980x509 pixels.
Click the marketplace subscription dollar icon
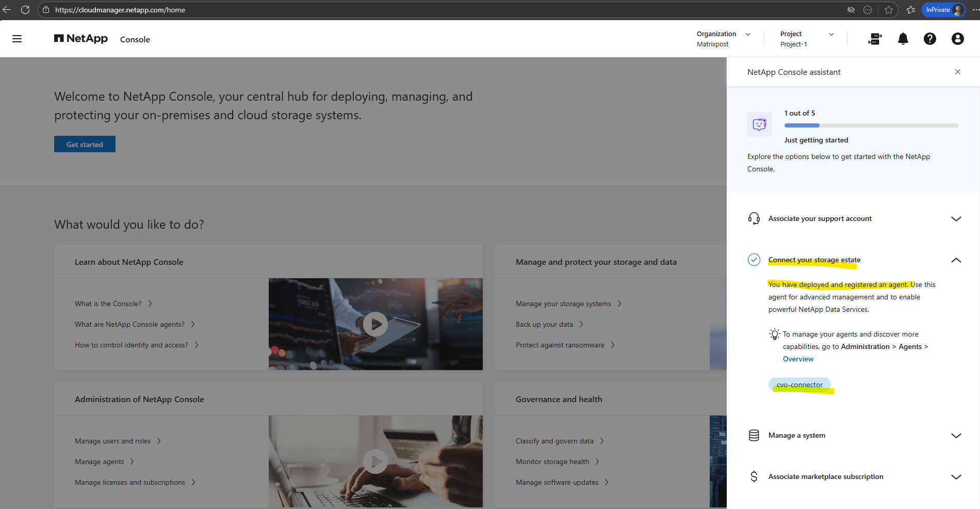click(754, 476)
